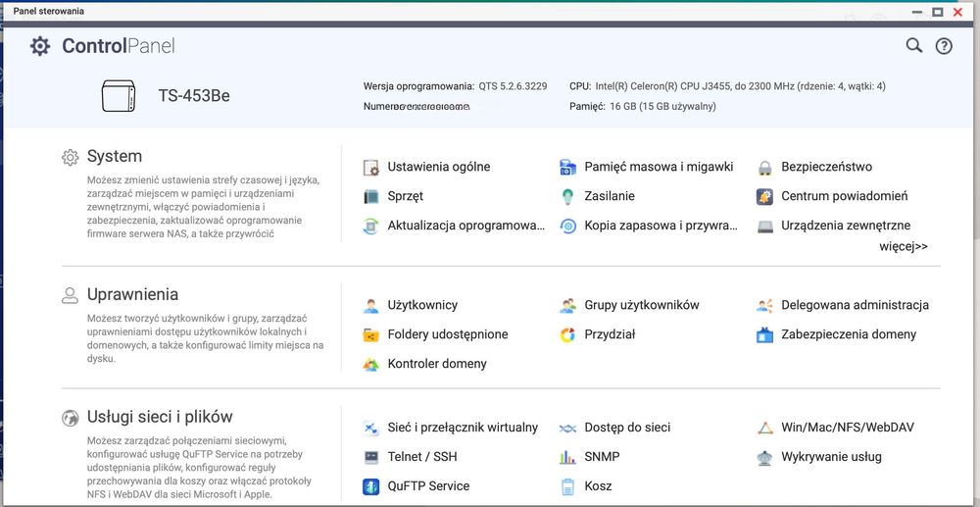Click the Bezpieczeństwo padlock icon
The width and height of the screenshot is (980, 507).
[x=764, y=168]
